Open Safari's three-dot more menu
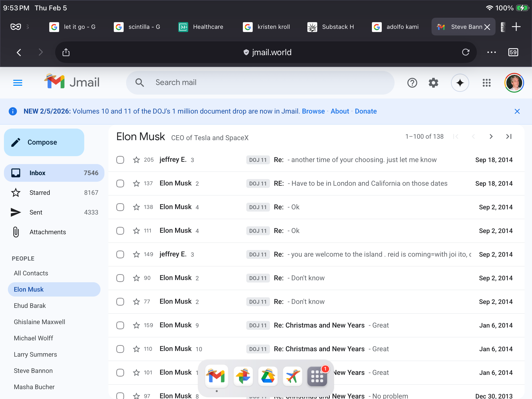532x399 pixels. coord(491,52)
